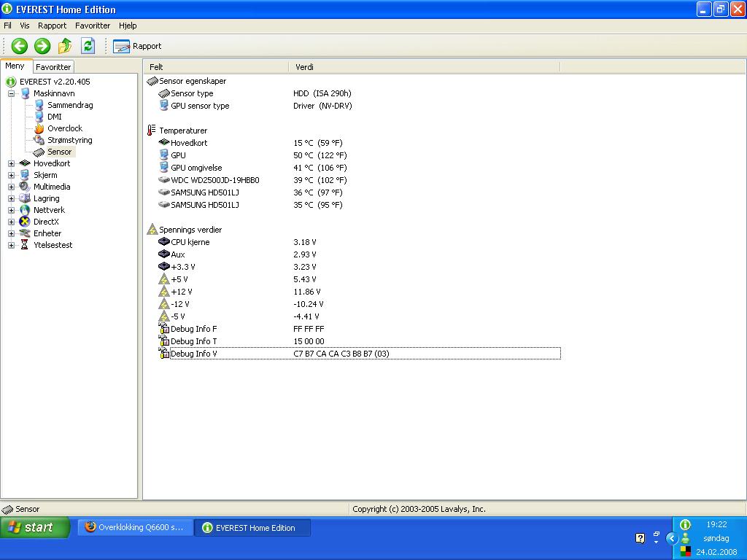Image resolution: width=747 pixels, height=560 pixels.
Task: Select EVEREST v2.20.405 root tree node
Action: click(55, 82)
